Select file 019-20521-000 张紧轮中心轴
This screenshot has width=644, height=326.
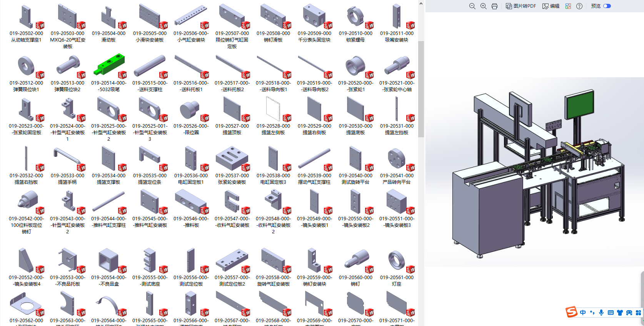(397, 73)
